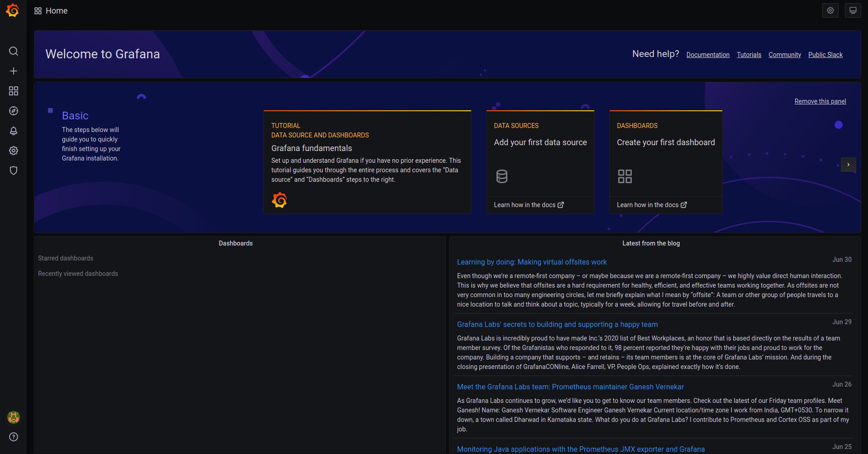Open the Grafana fundamentals tutorial card

367,162
